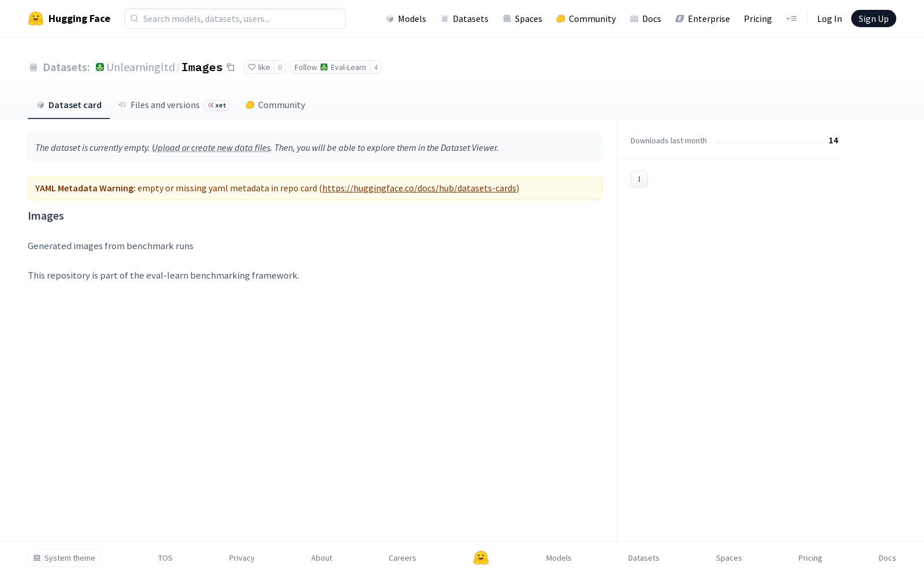Open the TOS footer link
Screen dimensions: 924x578
pyautogui.click(x=165, y=558)
